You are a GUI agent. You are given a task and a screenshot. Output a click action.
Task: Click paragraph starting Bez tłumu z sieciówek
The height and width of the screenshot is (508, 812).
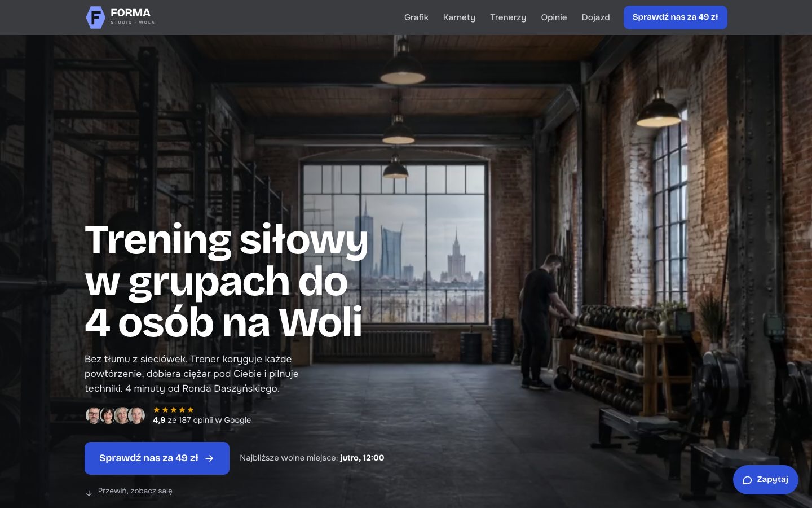tap(192, 374)
